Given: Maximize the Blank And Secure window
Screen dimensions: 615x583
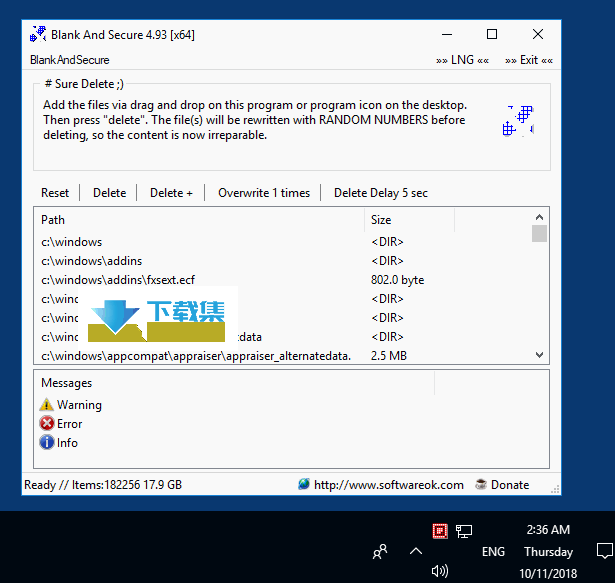Looking at the screenshot, I should tap(492, 35).
